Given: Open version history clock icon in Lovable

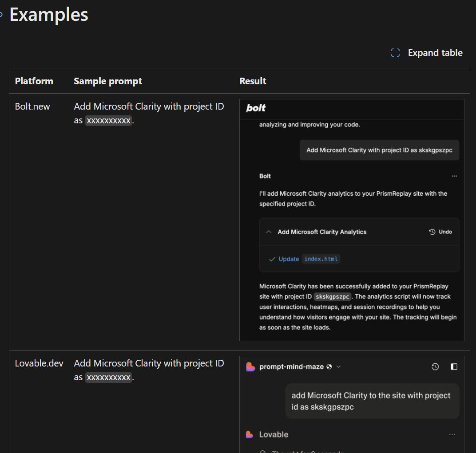Looking at the screenshot, I should [x=435, y=366].
